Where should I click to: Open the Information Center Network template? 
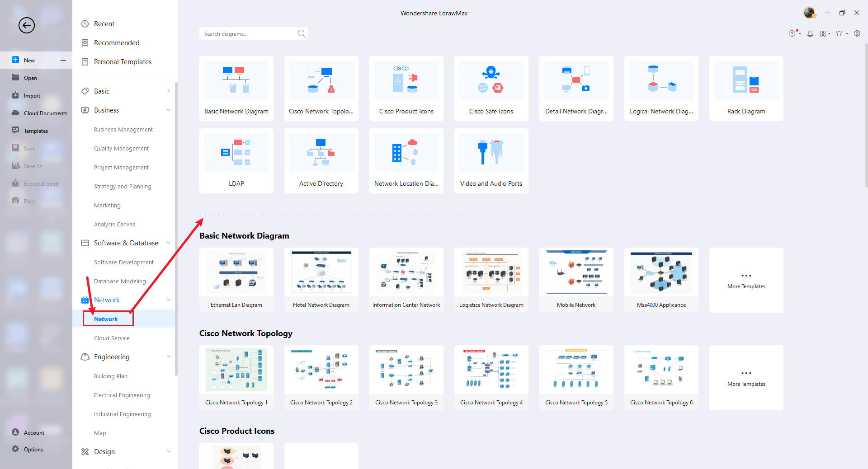click(406, 280)
